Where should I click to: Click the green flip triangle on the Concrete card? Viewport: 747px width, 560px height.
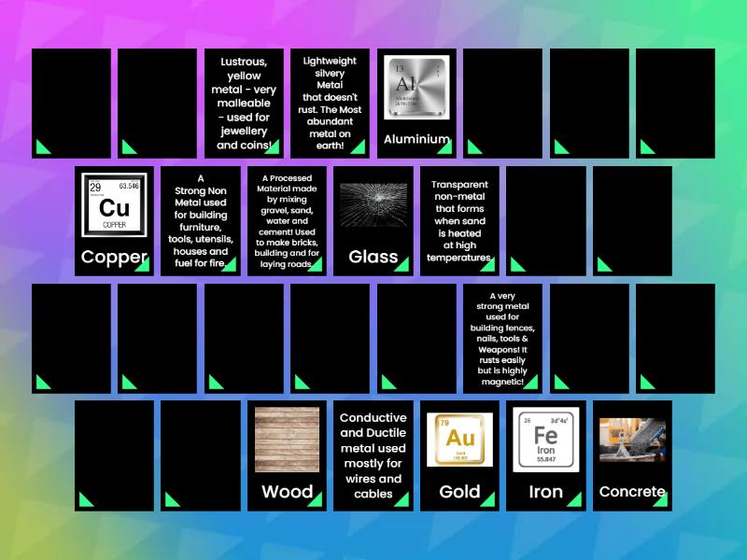tap(663, 500)
